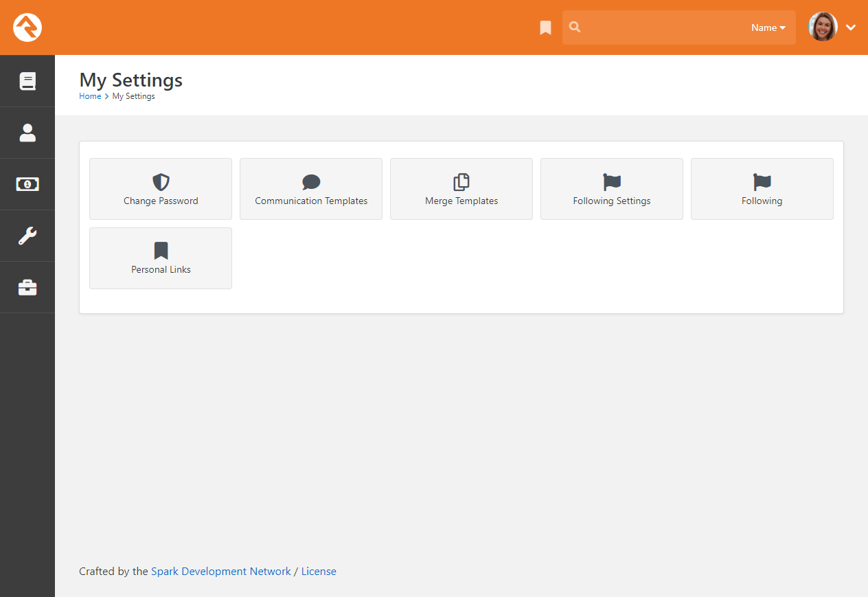Open the Tools wrench icon in the sidebar
This screenshot has width=868, height=597.
click(27, 236)
